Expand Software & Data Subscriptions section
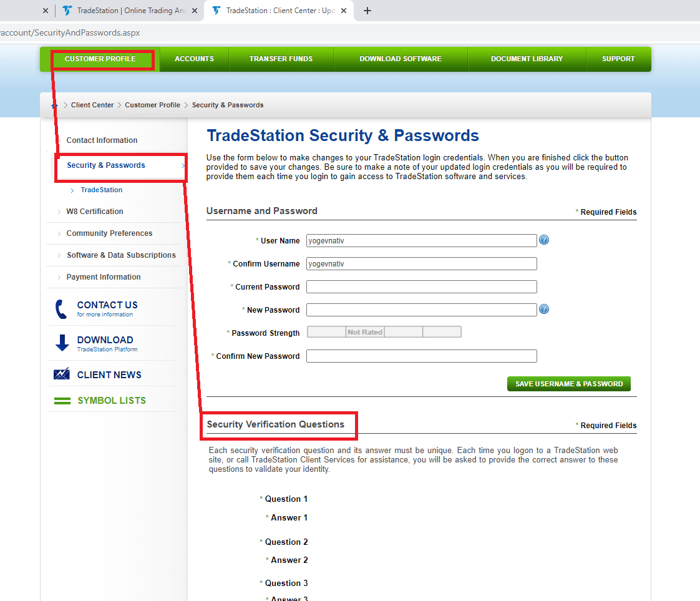This screenshot has width=700, height=601. [x=121, y=255]
